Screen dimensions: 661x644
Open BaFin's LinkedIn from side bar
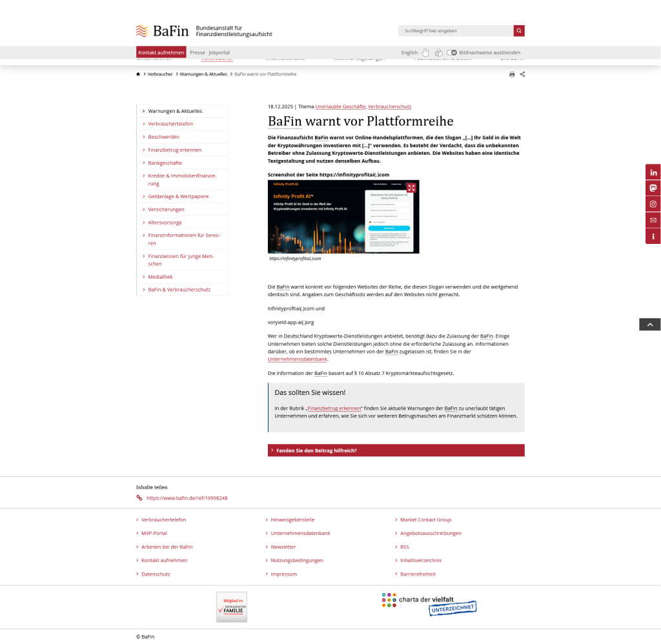click(x=653, y=172)
